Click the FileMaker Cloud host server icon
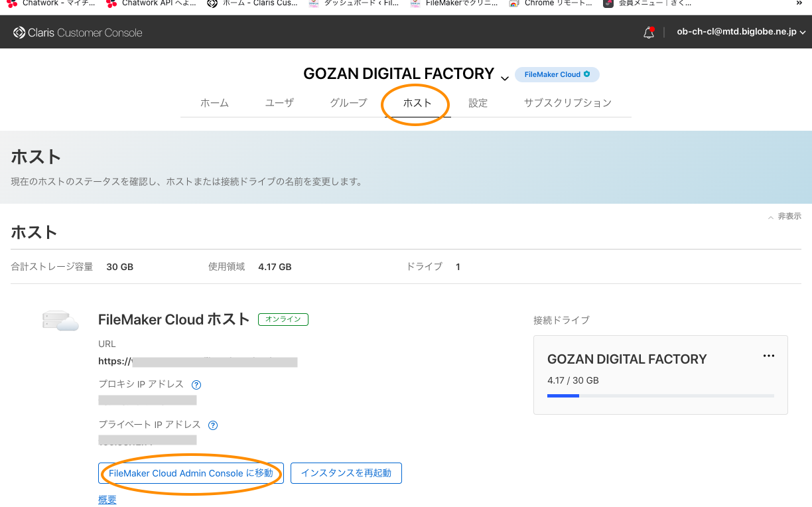 [x=60, y=321]
